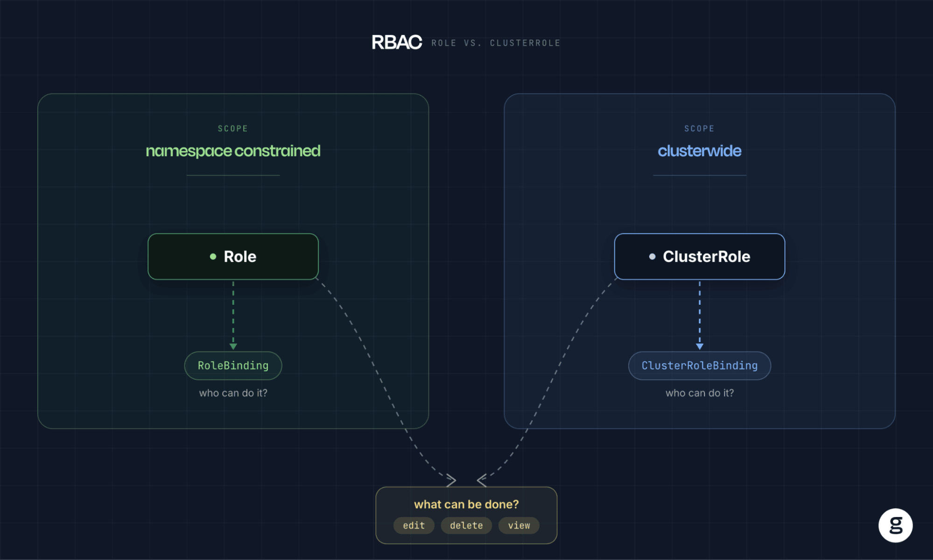Click the round g logo badge

895,525
